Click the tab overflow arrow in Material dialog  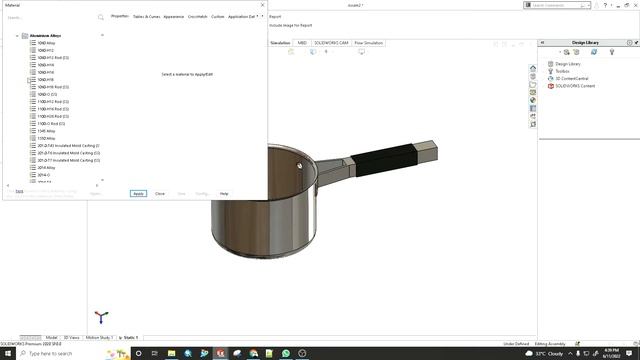click(262, 16)
